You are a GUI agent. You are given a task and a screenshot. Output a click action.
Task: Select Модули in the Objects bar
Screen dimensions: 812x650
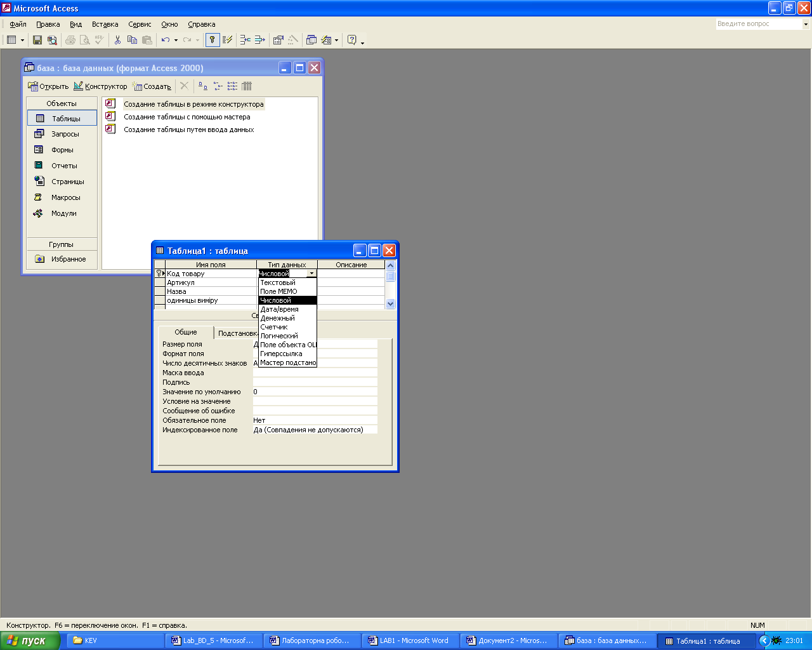tap(62, 213)
